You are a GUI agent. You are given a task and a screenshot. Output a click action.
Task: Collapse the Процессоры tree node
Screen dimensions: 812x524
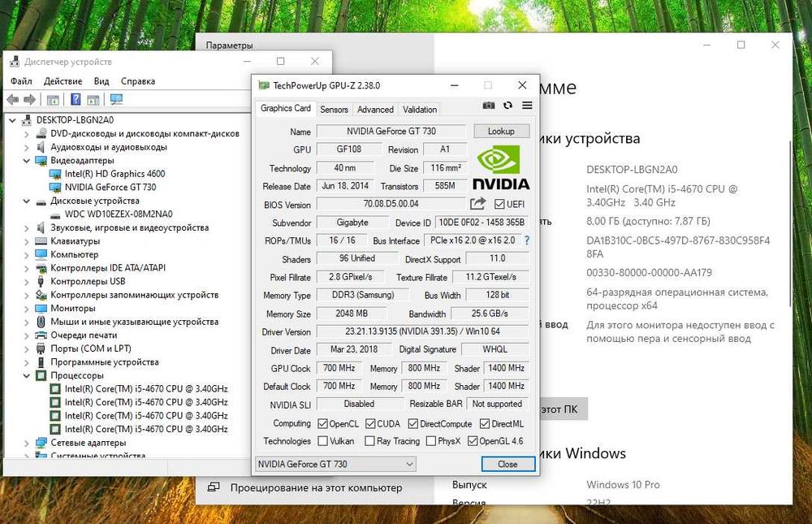pos(27,376)
